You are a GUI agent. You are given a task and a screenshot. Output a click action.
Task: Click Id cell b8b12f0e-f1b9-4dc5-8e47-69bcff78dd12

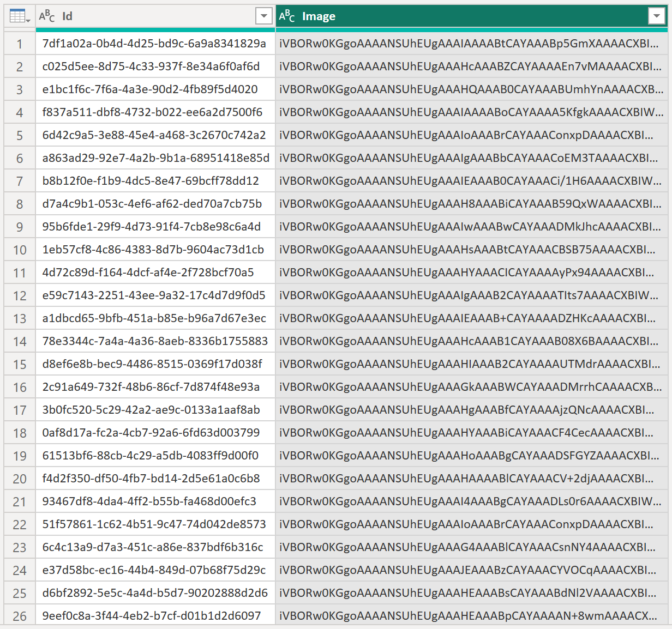tap(155, 181)
